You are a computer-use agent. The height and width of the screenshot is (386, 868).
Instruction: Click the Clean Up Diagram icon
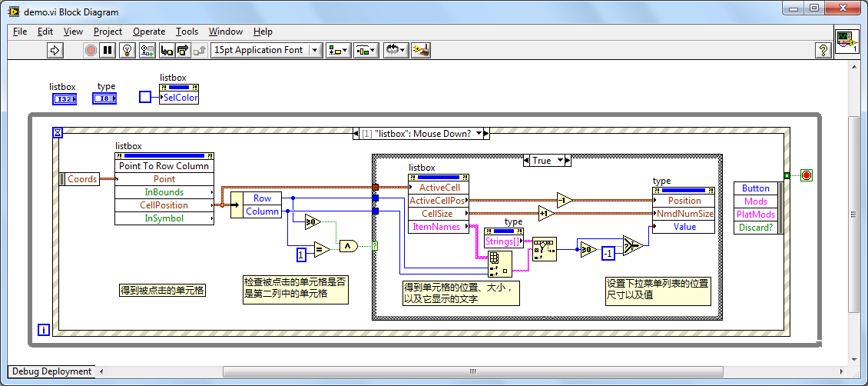coord(420,50)
